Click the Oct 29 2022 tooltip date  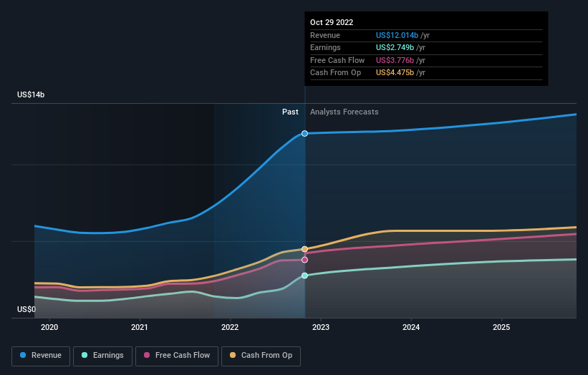tap(332, 22)
